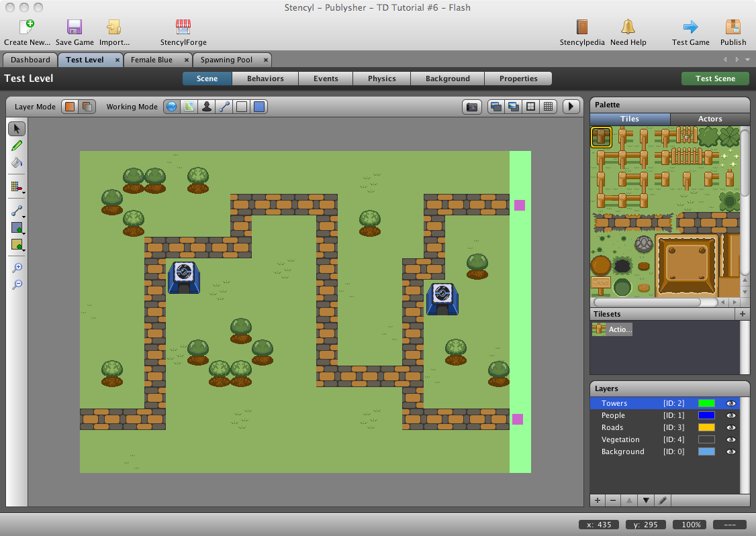
Task: Select the Roads layer row
Action: (x=665, y=427)
